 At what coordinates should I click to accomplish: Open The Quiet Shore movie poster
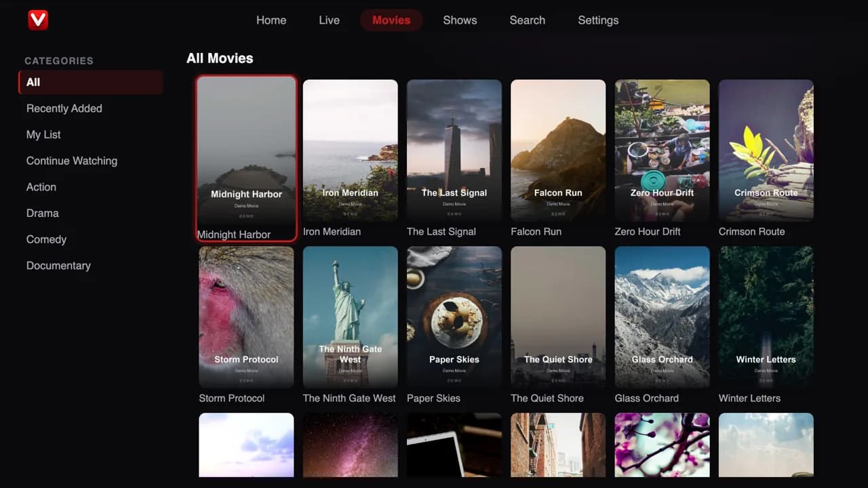click(558, 317)
